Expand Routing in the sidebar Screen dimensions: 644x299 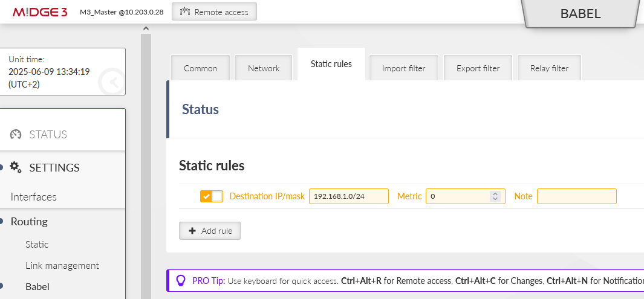pos(29,222)
